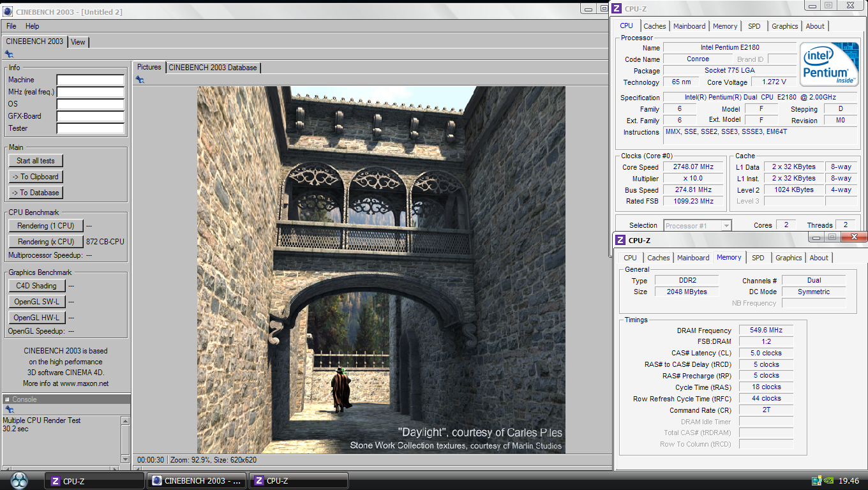Screen dimensions: 868x490
Task: Open Graphics tab in top CPU-Z window
Action: [x=785, y=26]
